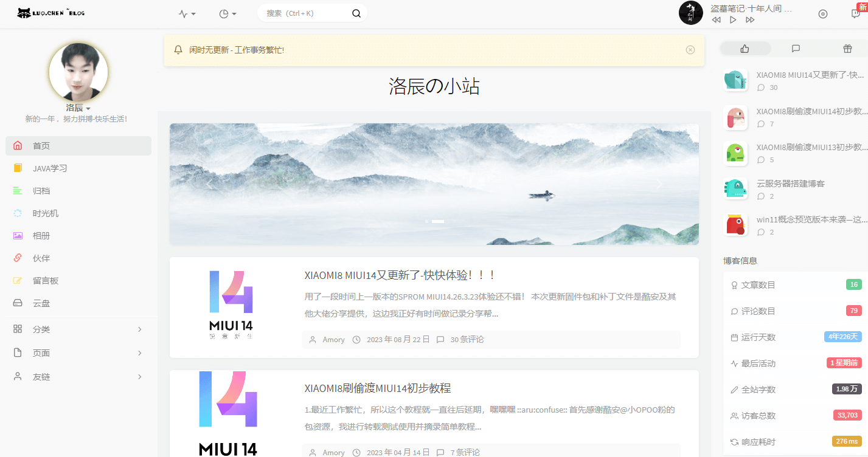Dismiss the yellow notice banner
The width and height of the screenshot is (868, 457).
(x=690, y=50)
